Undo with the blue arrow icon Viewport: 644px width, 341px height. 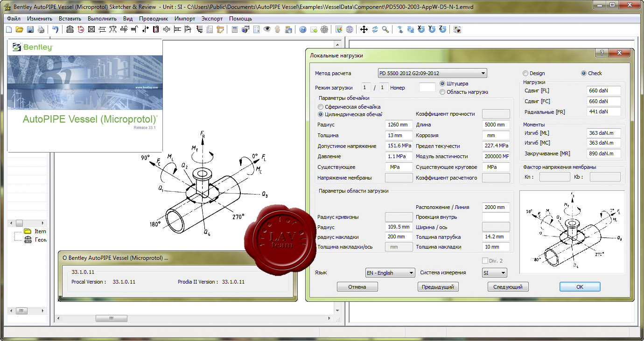55,29
